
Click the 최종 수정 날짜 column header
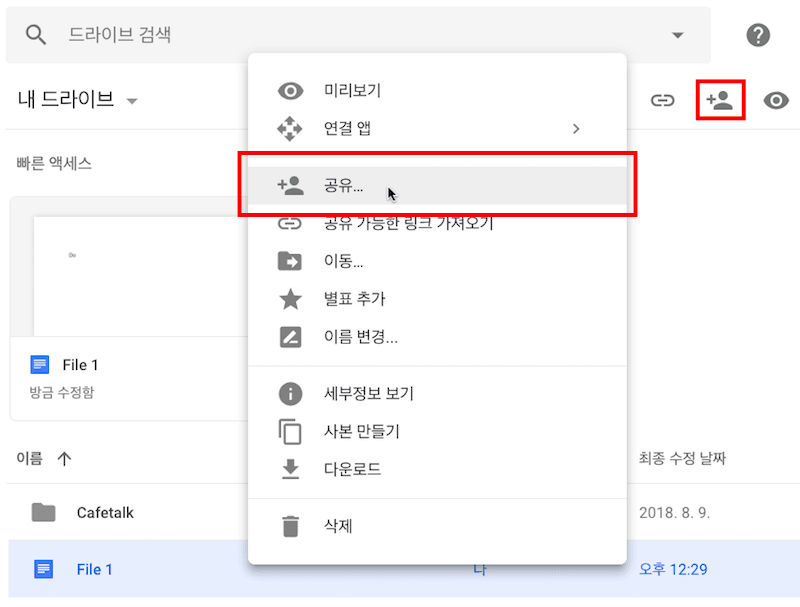tap(682, 458)
